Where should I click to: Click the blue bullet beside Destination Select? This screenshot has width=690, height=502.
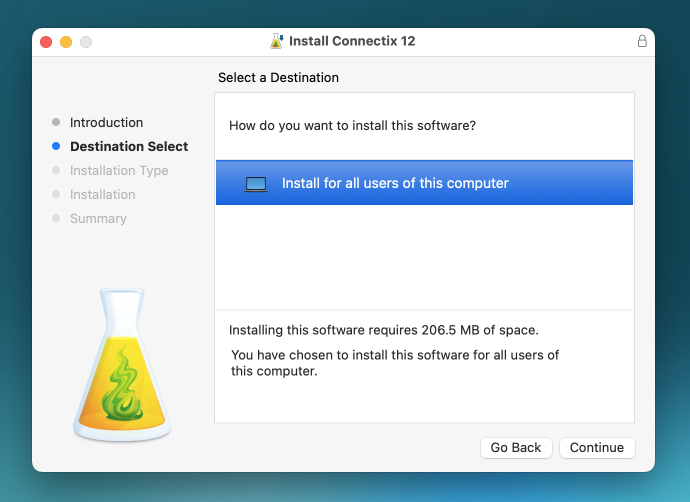coord(56,147)
